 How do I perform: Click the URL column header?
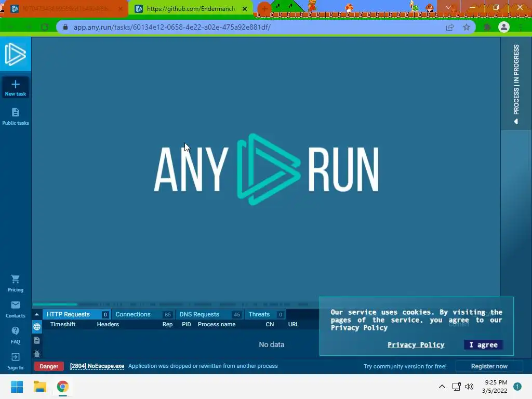point(294,324)
